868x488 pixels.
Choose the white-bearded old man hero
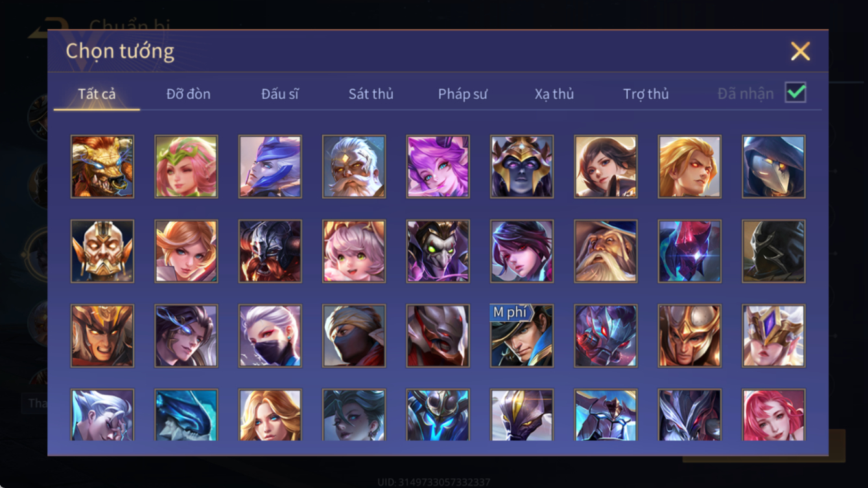(x=354, y=167)
